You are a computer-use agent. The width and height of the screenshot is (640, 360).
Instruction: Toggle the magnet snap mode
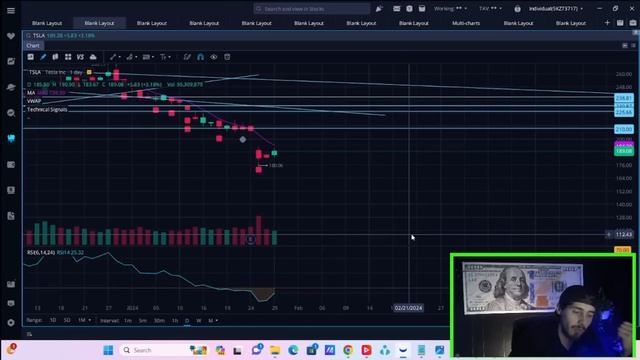(x=200, y=57)
